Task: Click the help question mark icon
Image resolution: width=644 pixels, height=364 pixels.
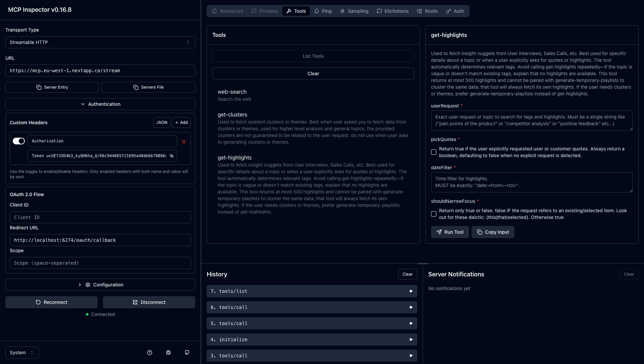Action: (x=149, y=353)
